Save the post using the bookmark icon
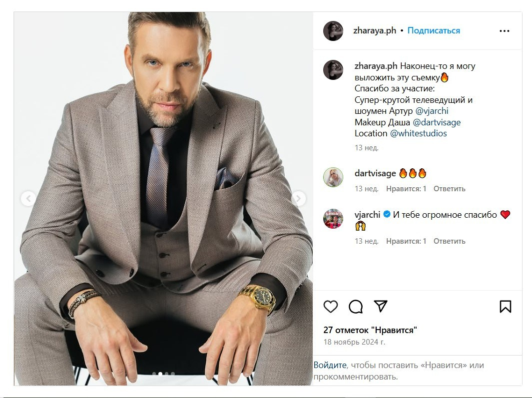This screenshot has width=532, height=398. (506, 306)
